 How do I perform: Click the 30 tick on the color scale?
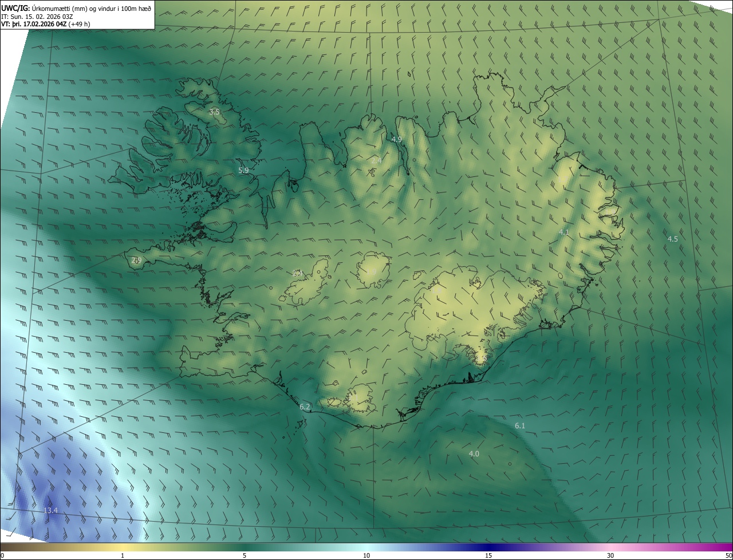[x=610, y=555]
